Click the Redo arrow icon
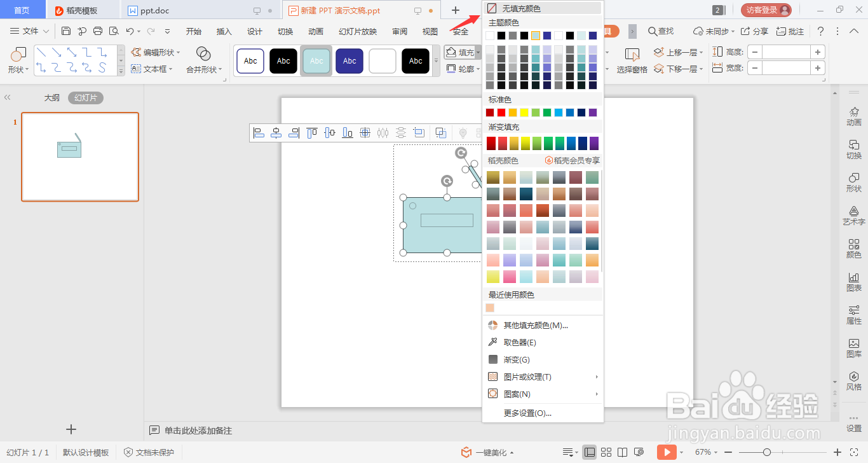Screen dimensions: 868x463 tap(151, 31)
